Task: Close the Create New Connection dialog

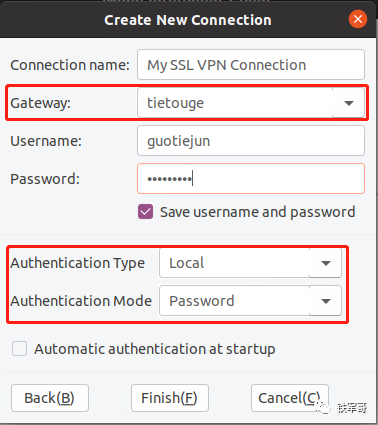Action: tap(358, 19)
